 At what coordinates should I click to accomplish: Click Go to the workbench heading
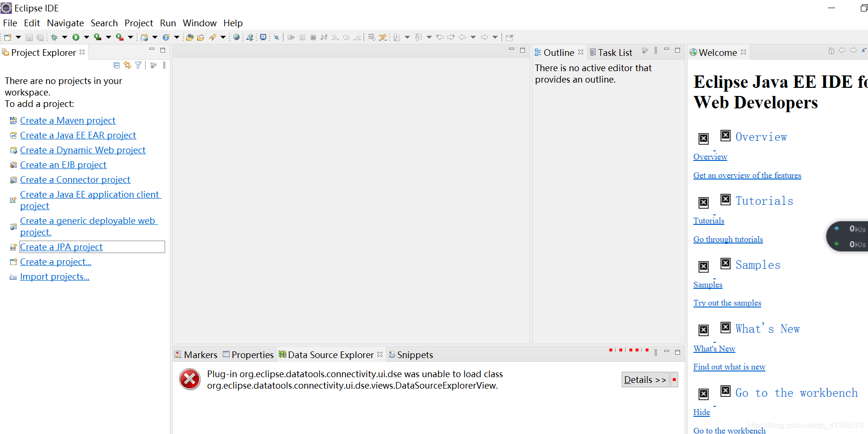[x=796, y=393]
